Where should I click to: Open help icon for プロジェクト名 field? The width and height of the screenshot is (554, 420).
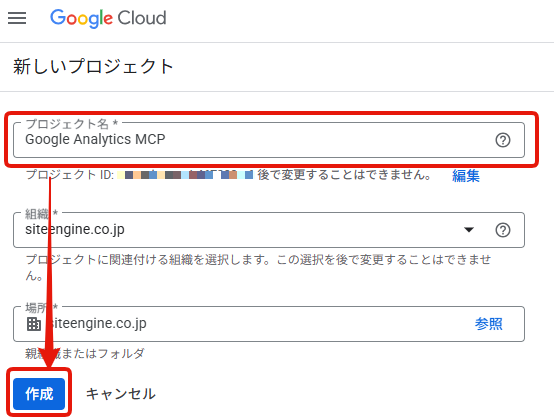coord(502,140)
